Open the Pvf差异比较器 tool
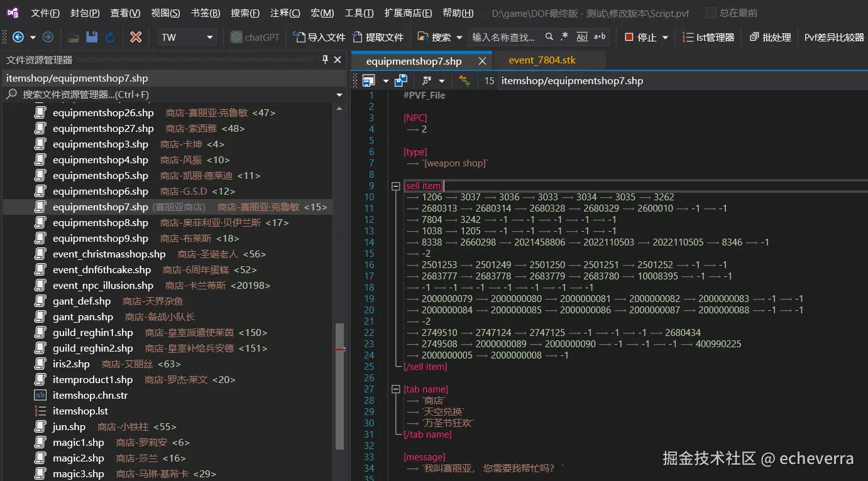 835,37
